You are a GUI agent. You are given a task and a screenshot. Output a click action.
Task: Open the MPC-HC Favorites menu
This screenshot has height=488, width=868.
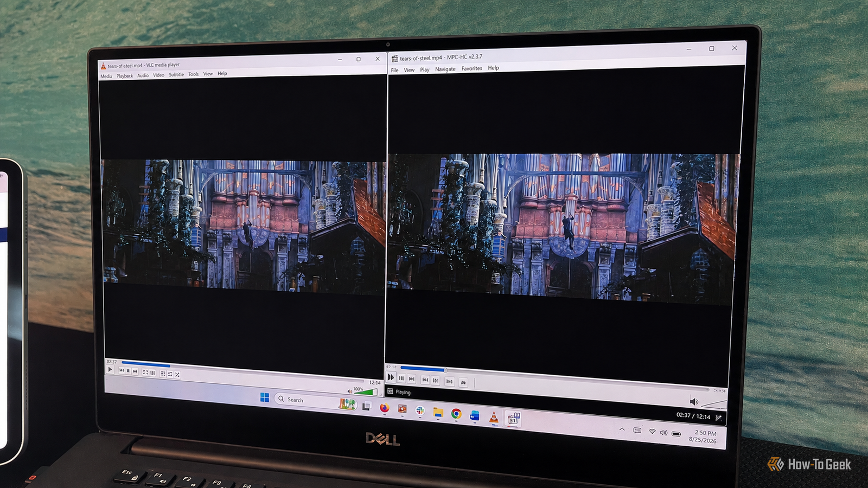pos(472,68)
